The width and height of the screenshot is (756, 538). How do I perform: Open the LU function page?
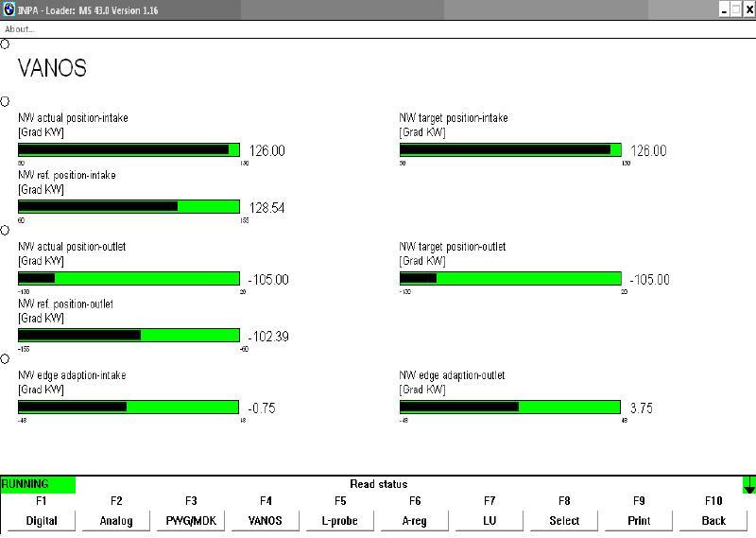click(490, 520)
